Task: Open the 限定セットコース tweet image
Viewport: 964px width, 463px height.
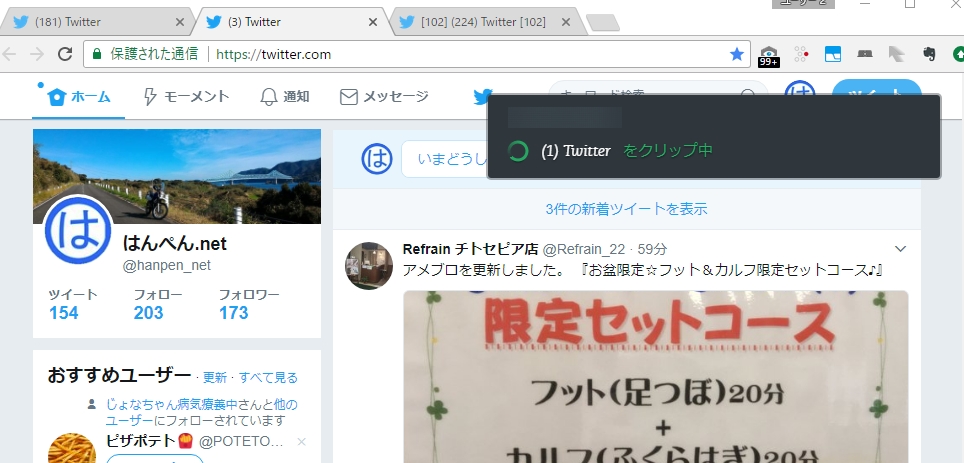Action: [655, 376]
